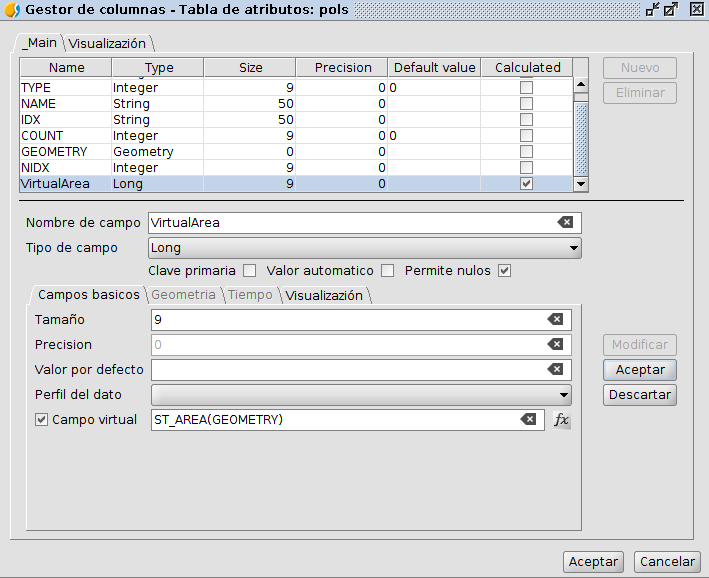The image size is (709, 578).
Task: Switch to the top Visualización tab
Action: (x=108, y=43)
